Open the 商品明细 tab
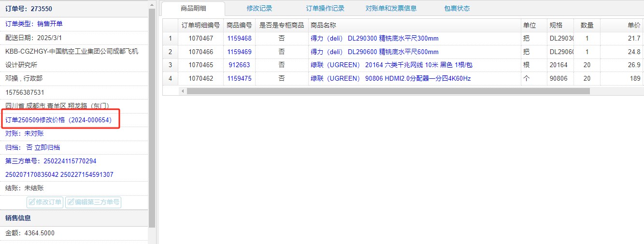This screenshot has height=244, width=644. 193,8
